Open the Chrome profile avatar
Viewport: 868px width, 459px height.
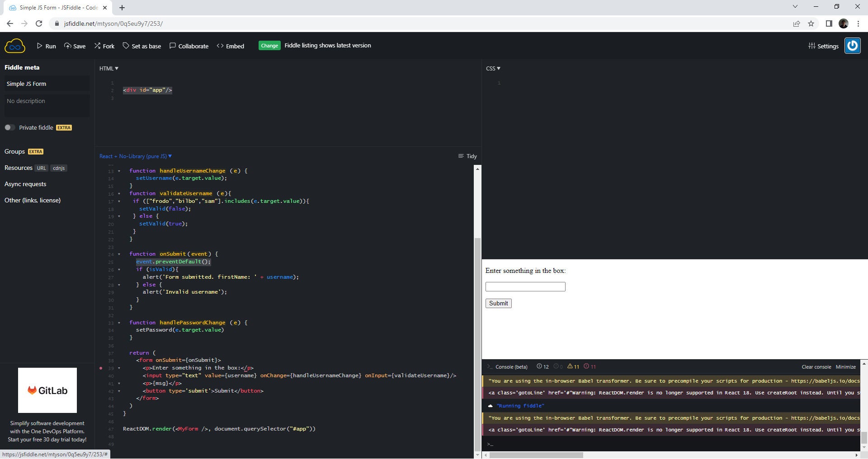point(844,23)
